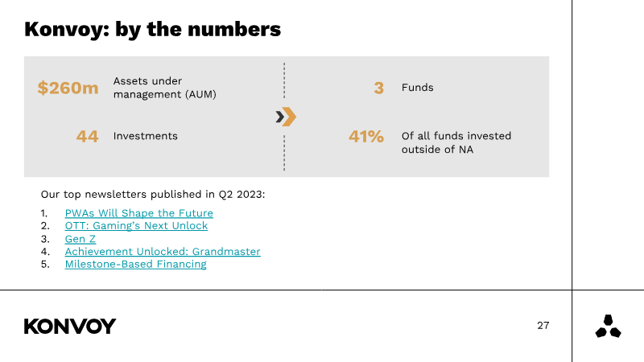This screenshot has width=644, height=362.
Task: Visit the Milestone-Based Financing link
Action: (x=135, y=264)
